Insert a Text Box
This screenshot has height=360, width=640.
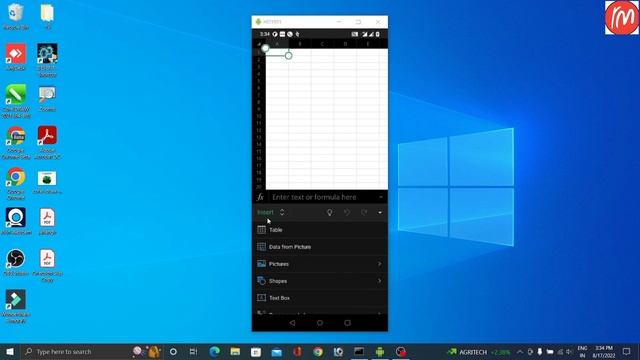click(320, 298)
